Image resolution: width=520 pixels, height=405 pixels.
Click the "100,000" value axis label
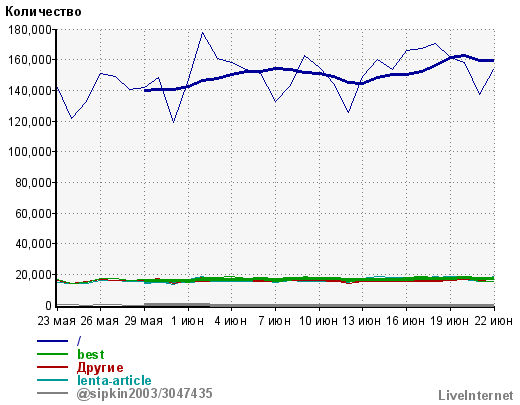click(30, 152)
